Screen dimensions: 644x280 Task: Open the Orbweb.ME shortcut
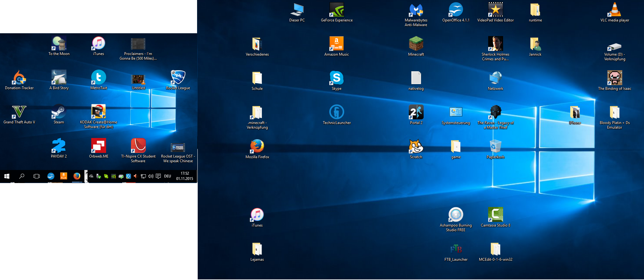99,149
